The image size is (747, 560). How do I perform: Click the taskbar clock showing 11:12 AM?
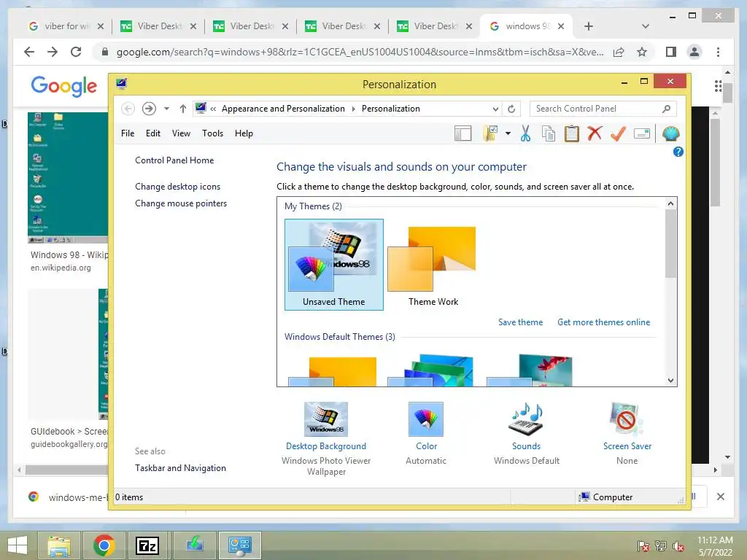715,546
